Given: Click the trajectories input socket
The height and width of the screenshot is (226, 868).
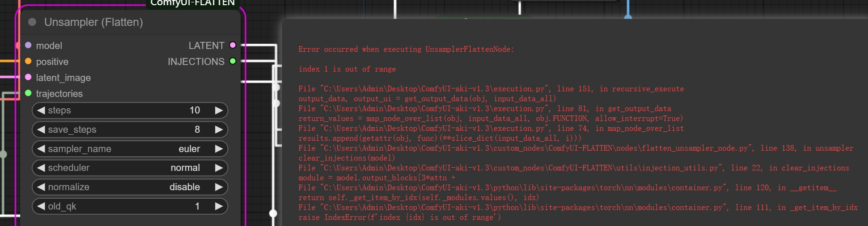Looking at the screenshot, I should [28, 93].
